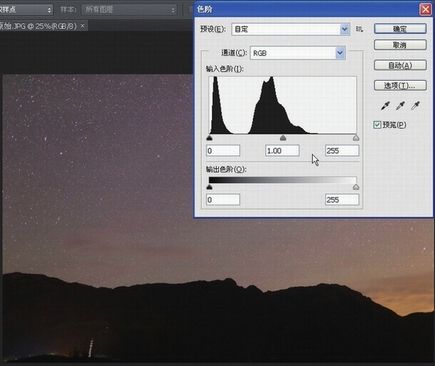Click the preset options icon beside 预设 dropdown
This screenshot has height=366, width=435.
click(359, 29)
